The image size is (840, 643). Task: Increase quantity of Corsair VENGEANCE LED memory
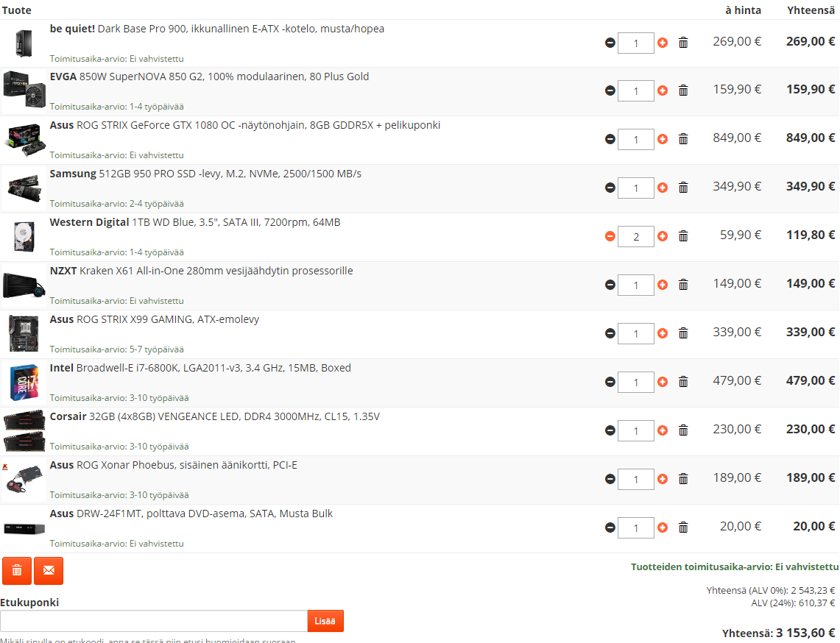tap(663, 430)
